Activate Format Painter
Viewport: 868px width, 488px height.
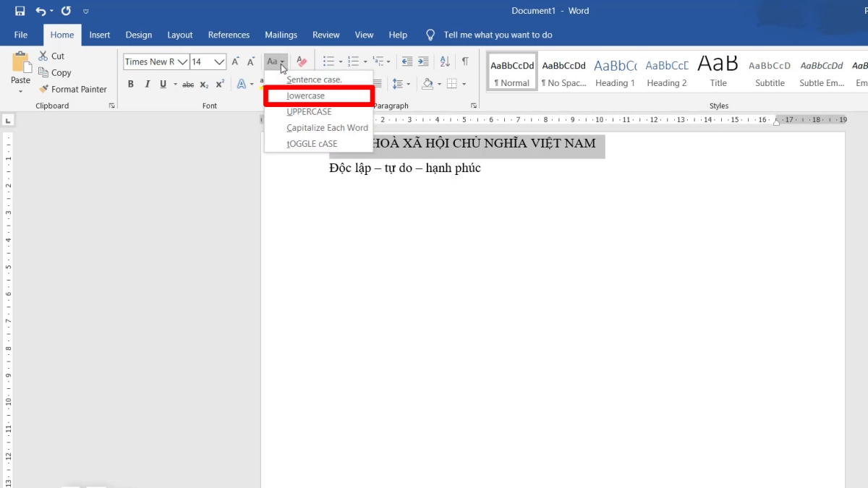tap(72, 89)
